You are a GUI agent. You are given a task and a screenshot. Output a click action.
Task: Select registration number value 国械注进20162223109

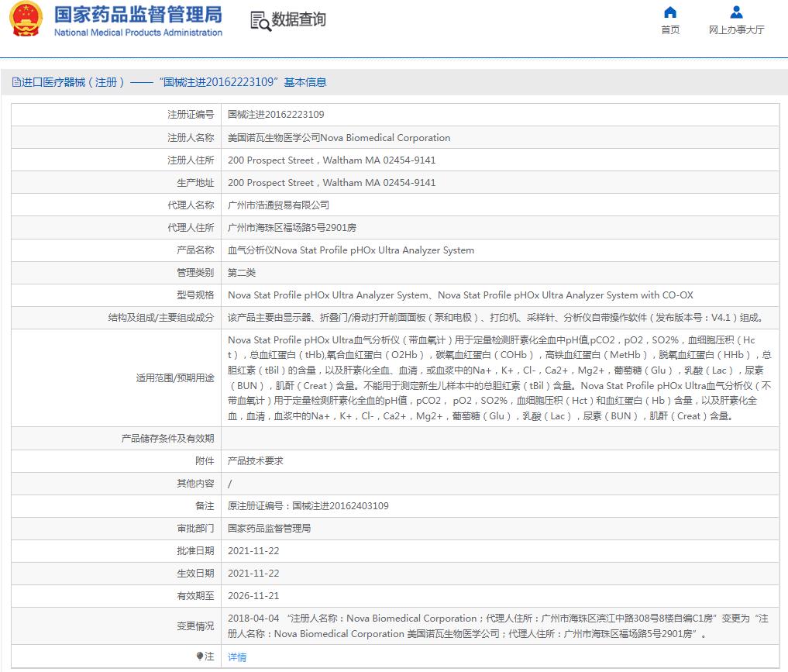[x=276, y=115]
